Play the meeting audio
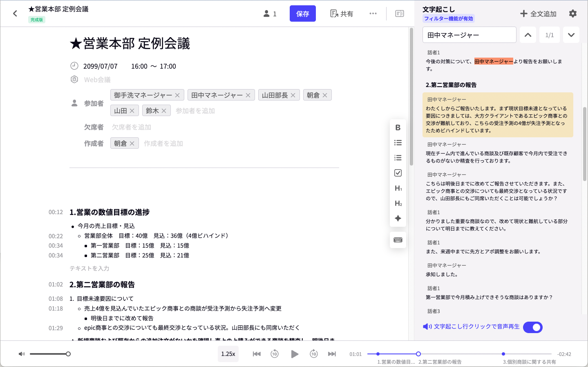The height and width of the screenshot is (367, 588). (x=294, y=354)
